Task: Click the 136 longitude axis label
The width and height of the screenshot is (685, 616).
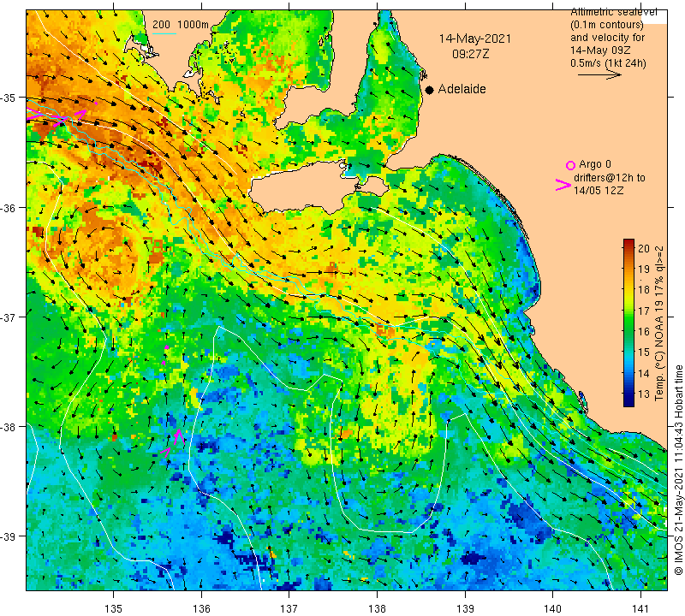Action: [x=202, y=608]
